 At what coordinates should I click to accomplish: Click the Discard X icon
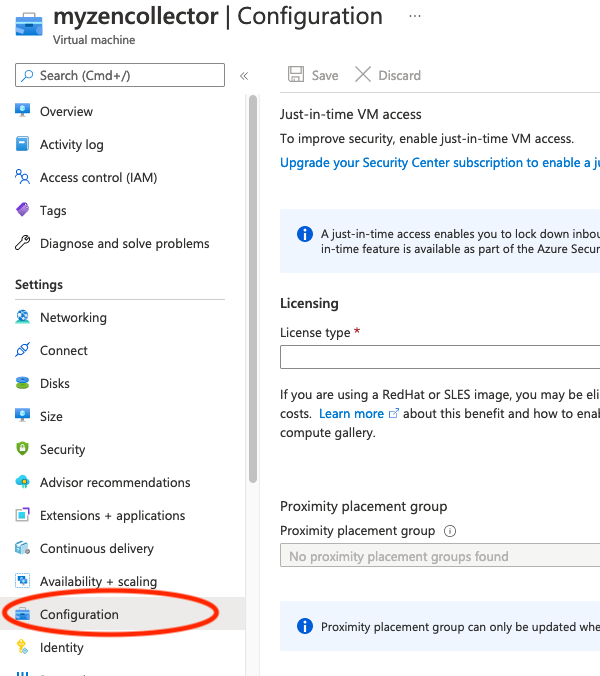[x=362, y=74]
